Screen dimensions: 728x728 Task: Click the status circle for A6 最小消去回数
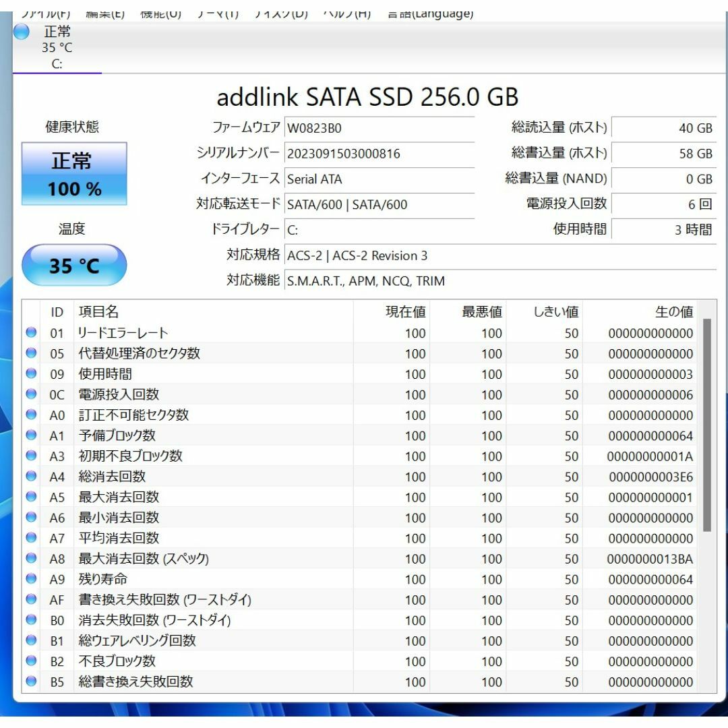31,517
